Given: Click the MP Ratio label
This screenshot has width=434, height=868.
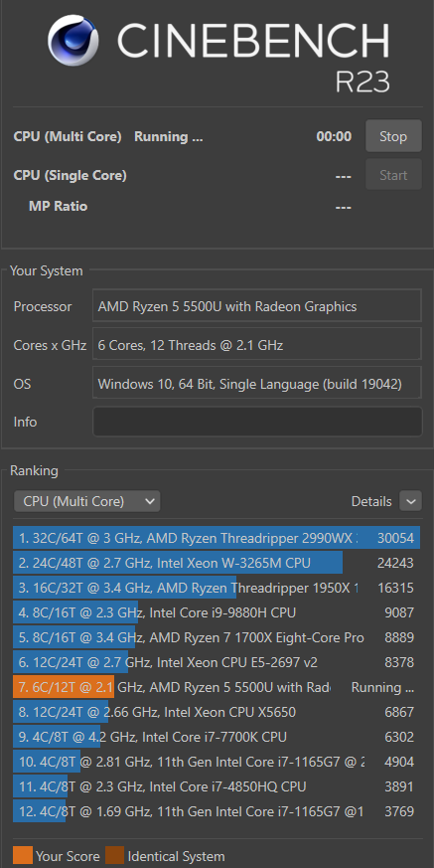Looking at the screenshot, I should point(58,207).
